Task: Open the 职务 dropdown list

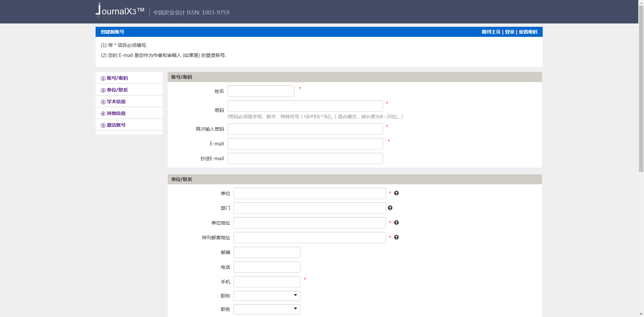Action: 267,309
